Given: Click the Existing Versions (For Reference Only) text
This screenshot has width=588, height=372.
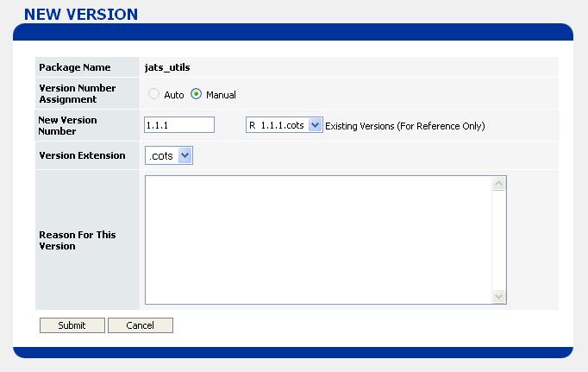Looking at the screenshot, I should (x=404, y=126).
